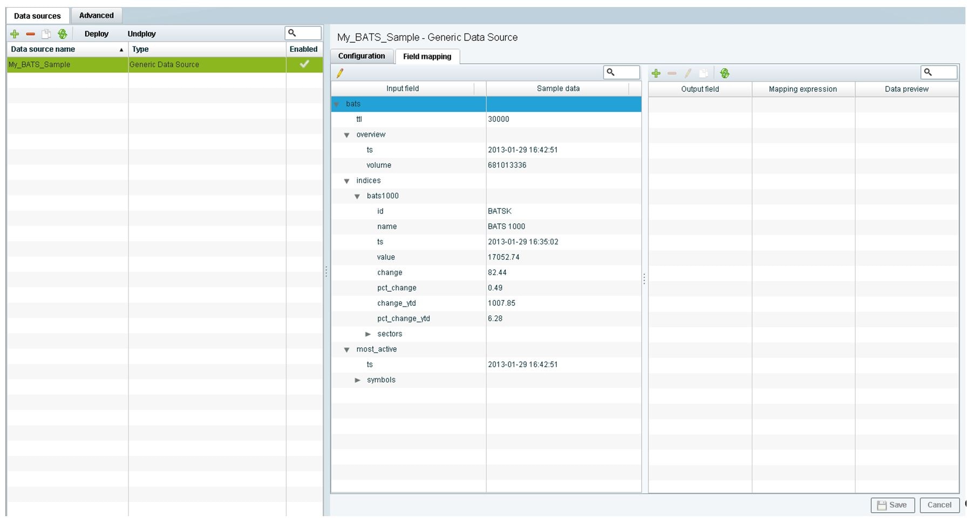
Task: Switch to the Configuration tab
Action: click(362, 56)
